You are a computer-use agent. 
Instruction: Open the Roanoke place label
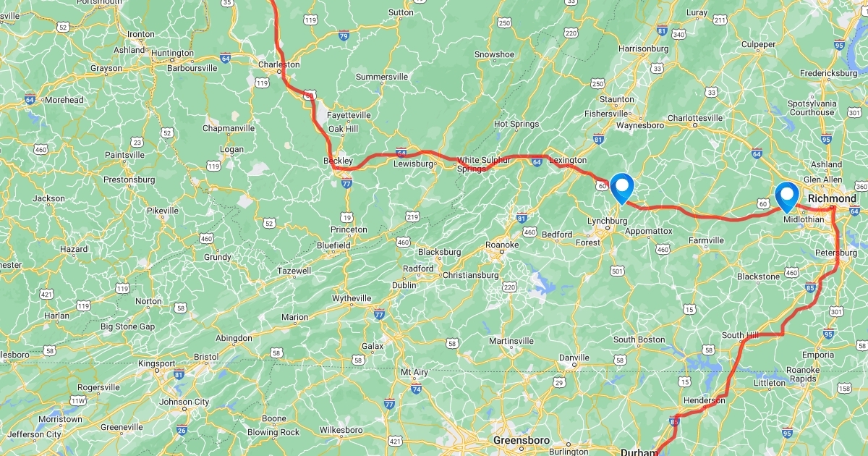pyautogui.click(x=502, y=245)
